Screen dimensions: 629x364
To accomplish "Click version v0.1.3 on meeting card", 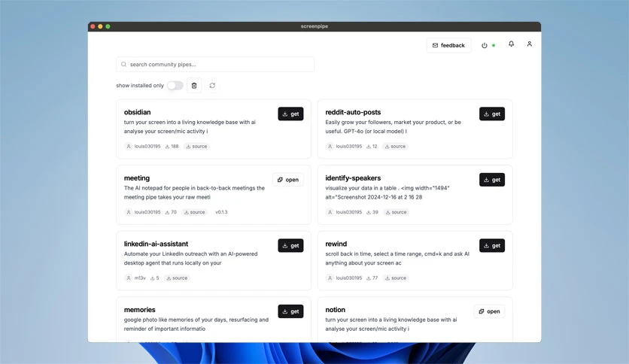I will [221, 212].
